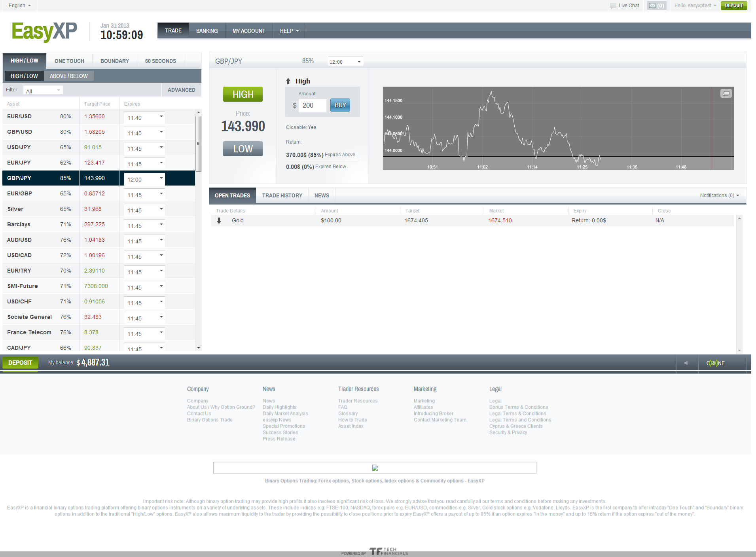Click the balance amount $4,887.31
The height and width of the screenshot is (557, 756).
(93, 362)
